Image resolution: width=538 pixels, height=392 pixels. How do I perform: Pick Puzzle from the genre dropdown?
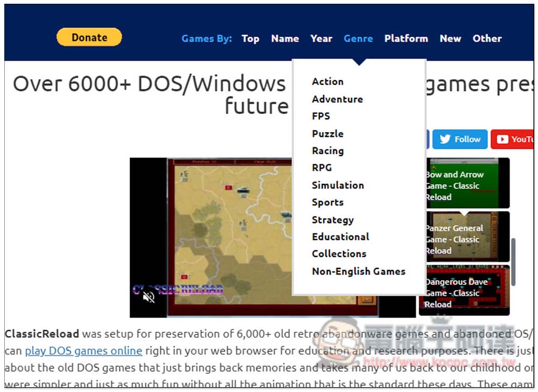[328, 133]
